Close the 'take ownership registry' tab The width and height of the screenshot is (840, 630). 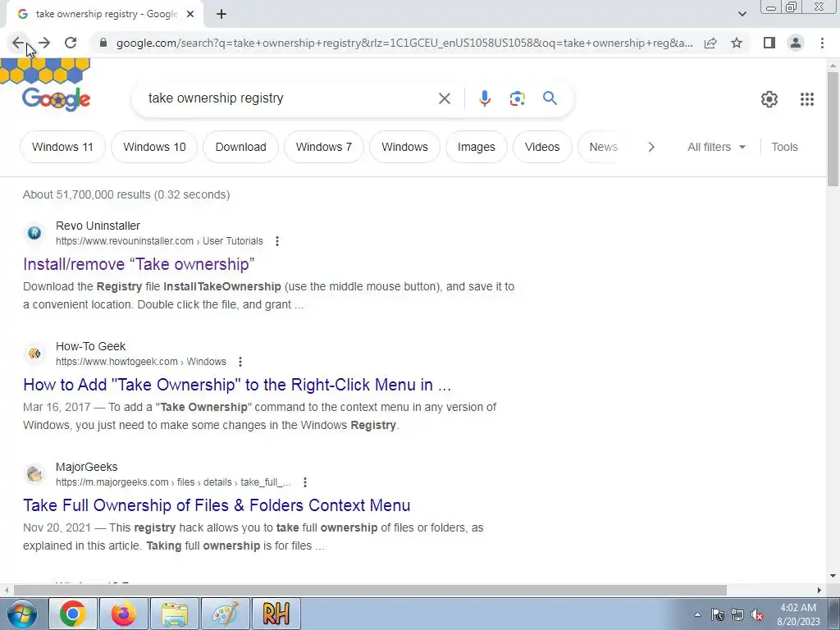[190, 14]
